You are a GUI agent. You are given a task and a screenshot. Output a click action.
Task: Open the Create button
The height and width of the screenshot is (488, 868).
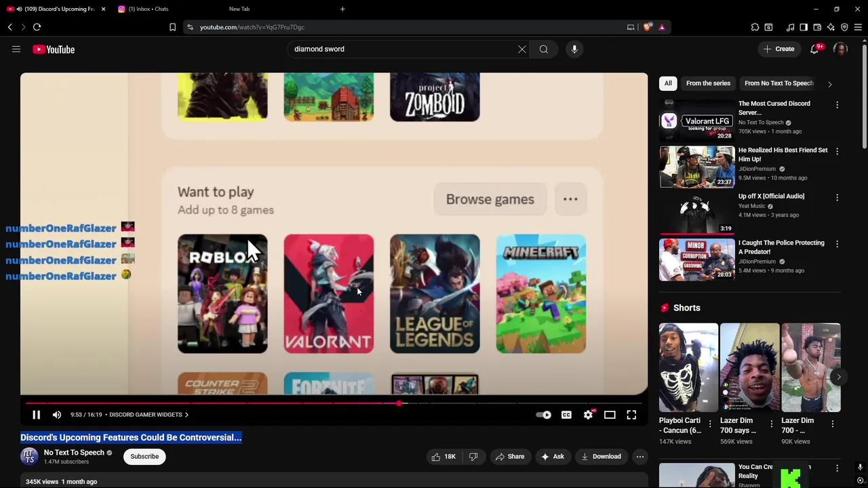(778, 49)
